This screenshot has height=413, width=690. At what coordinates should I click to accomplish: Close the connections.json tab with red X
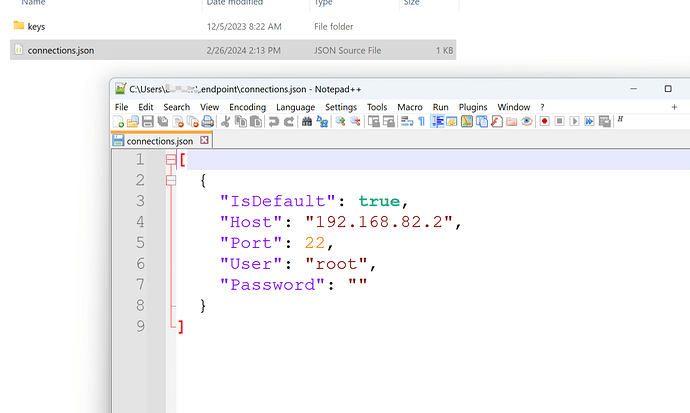[204, 140]
